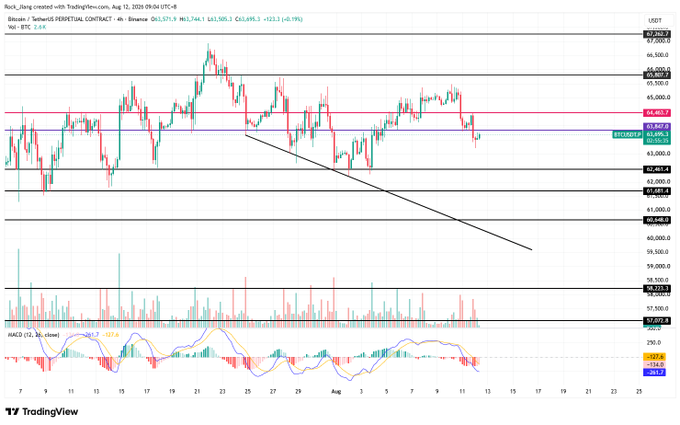This screenshot has height=425, width=680.
Task: Click the high value H63,744.1
Action: (192, 19)
